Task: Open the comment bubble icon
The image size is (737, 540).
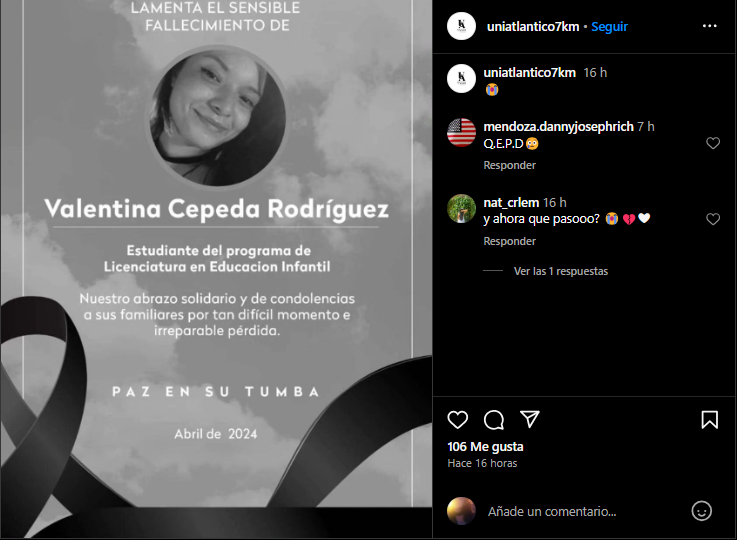Action: click(494, 420)
